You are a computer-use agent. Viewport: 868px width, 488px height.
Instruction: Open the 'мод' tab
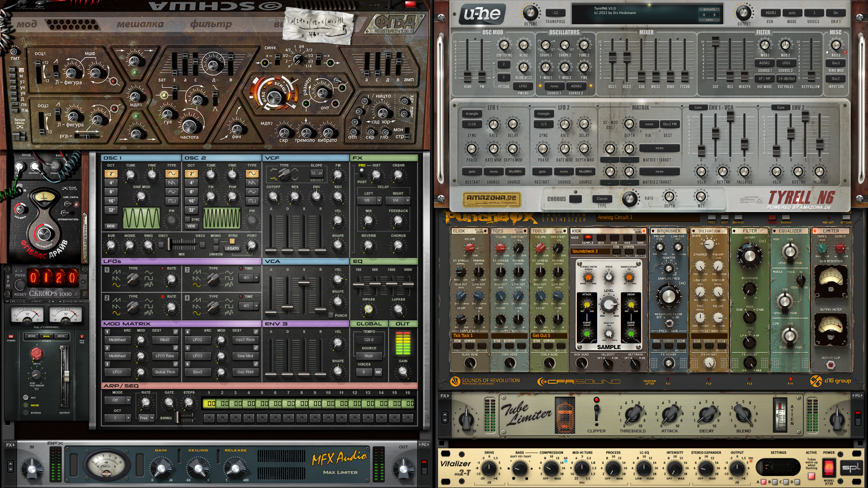pyautogui.click(x=27, y=24)
